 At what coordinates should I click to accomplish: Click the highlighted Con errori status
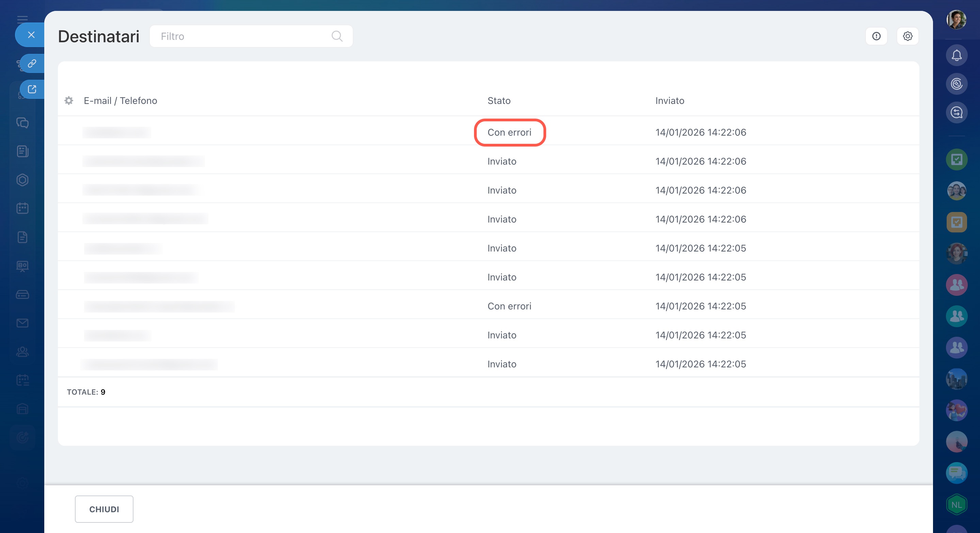(509, 133)
